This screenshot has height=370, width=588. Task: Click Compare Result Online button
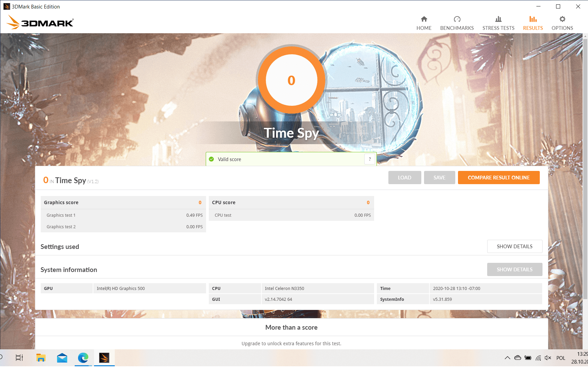click(498, 178)
